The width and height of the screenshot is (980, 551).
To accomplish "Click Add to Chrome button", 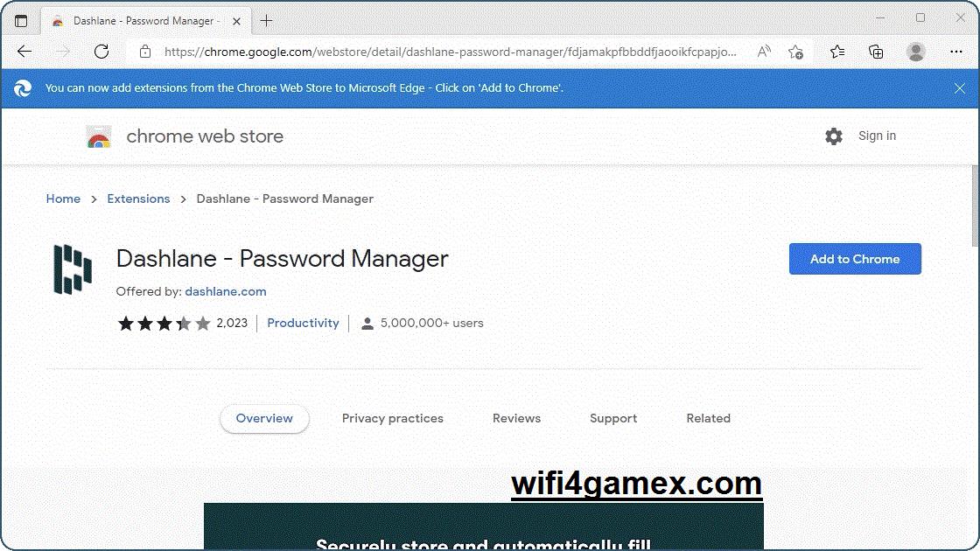I will click(x=855, y=259).
